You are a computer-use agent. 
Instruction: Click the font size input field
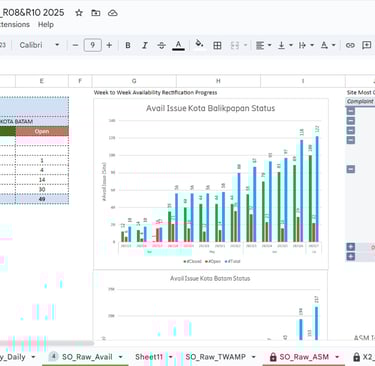92,45
